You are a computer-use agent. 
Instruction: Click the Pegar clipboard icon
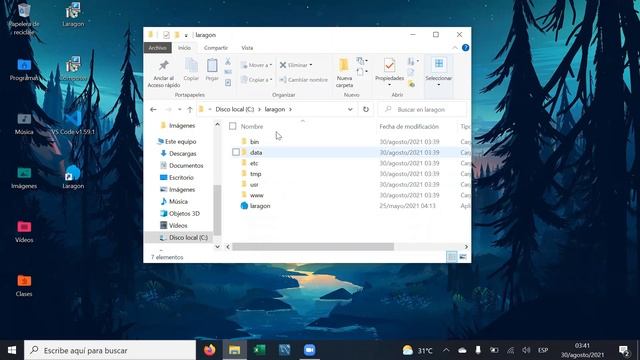[x=212, y=65]
